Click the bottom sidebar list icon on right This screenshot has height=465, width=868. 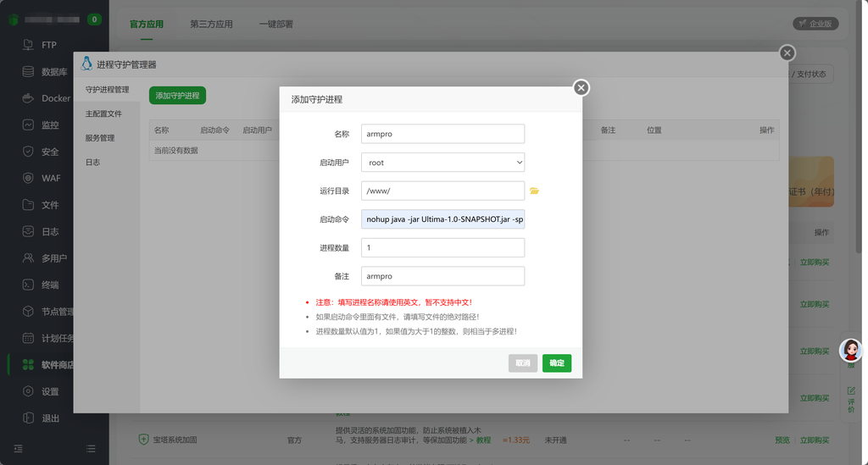91,448
